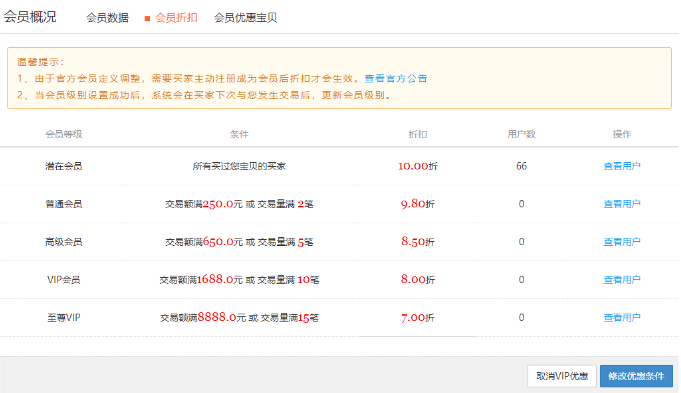Image resolution: width=681 pixels, height=393 pixels.
Task: Click the 会员概况 heading
Action: pos(30,17)
